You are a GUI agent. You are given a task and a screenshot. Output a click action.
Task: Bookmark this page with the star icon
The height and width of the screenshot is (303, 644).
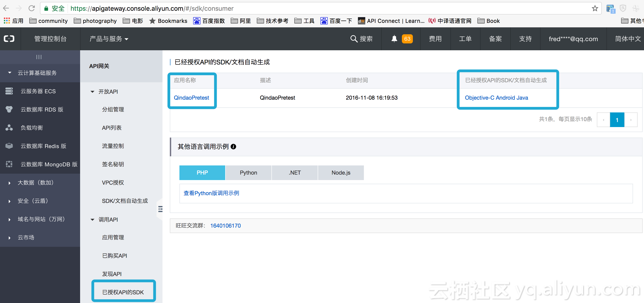pyautogui.click(x=595, y=8)
